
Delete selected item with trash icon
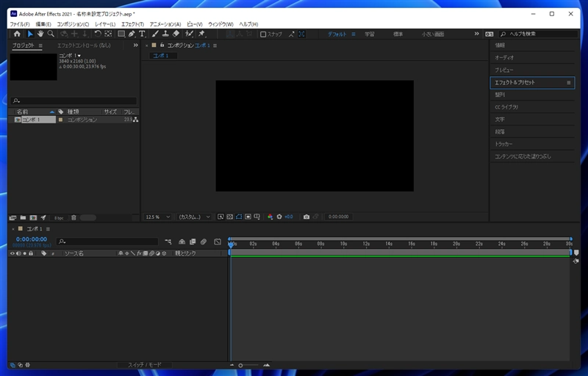pos(73,217)
